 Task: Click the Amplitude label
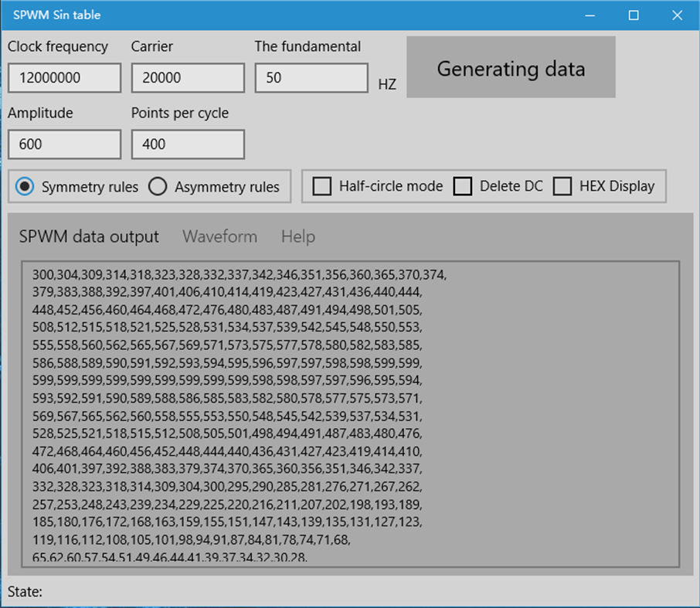40,113
